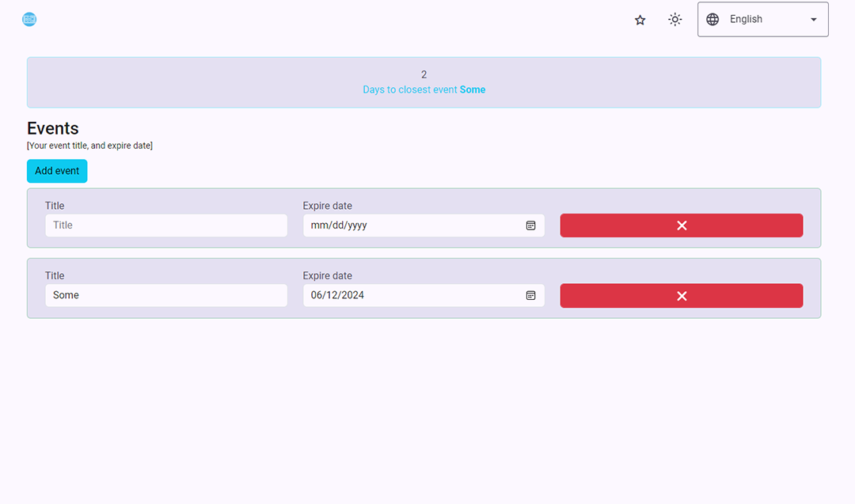Image resolution: width=855 pixels, height=504 pixels.
Task: Select the month 06 in expire date
Action: (x=317, y=295)
